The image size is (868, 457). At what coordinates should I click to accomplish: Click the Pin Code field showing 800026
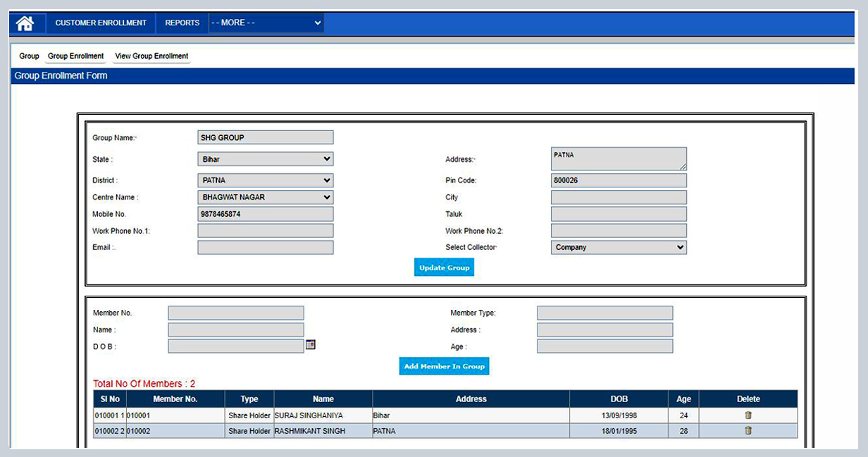coord(619,180)
